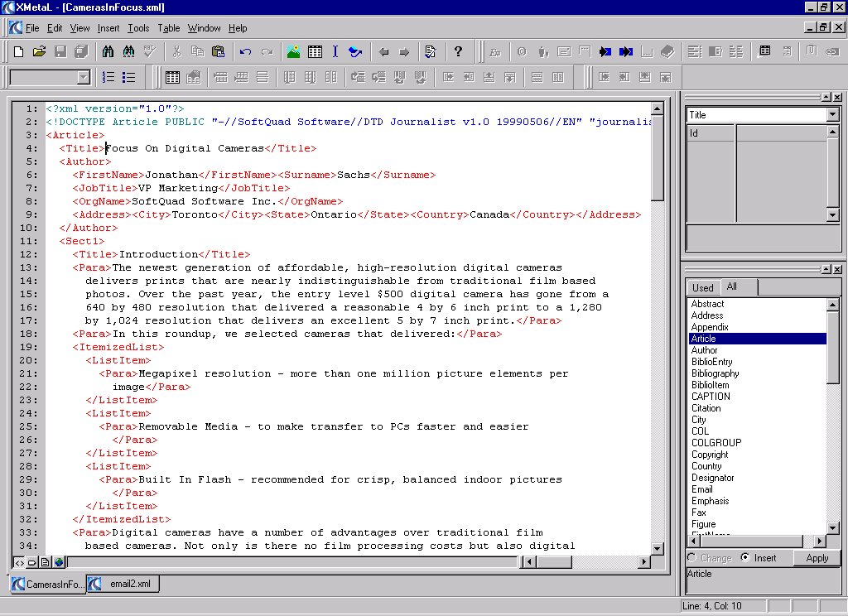Image resolution: width=848 pixels, height=616 pixels.
Task: Click the blue double-square arrow icon
Action: point(626,52)
